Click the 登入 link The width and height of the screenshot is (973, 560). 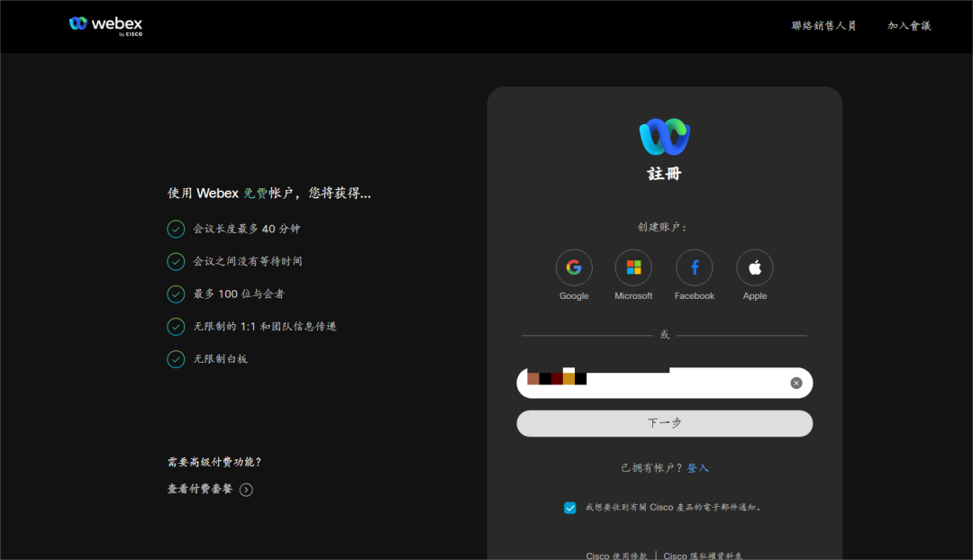(699, 467)
